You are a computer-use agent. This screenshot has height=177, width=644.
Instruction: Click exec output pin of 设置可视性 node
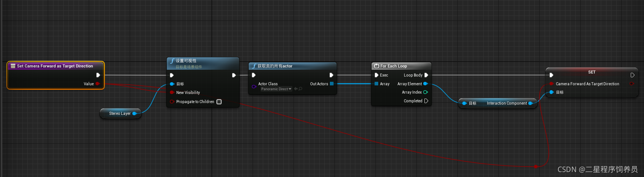(x=234, y=75)
